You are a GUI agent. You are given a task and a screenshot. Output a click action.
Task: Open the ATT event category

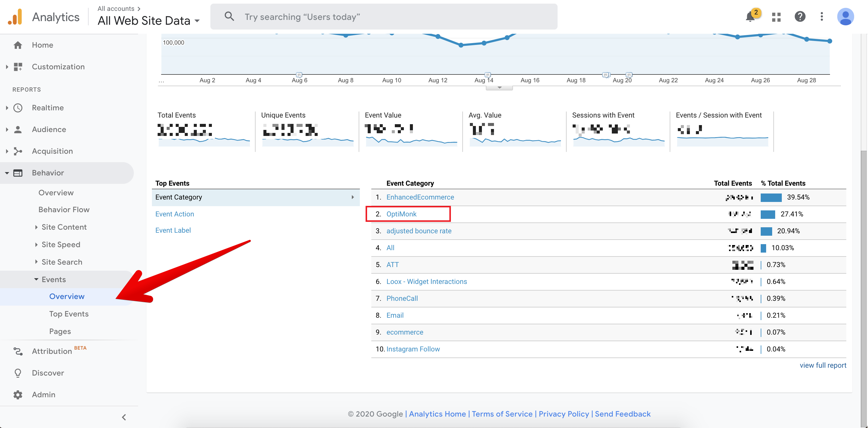(x=392, y=265)
